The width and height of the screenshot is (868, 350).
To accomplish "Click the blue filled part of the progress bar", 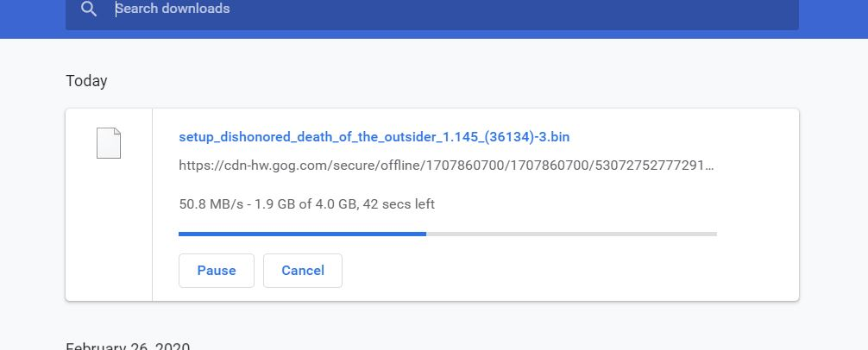I will pyautogui.click(x=302, y=234).
